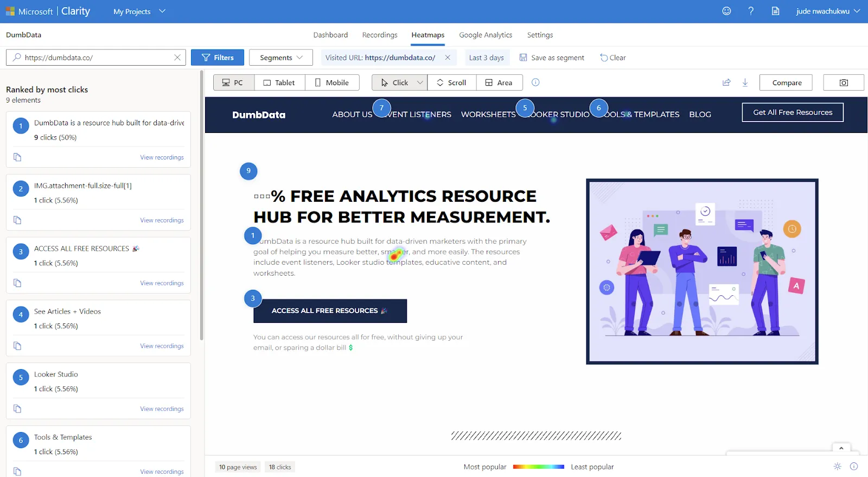Change the Last 3 days date range
The image size is (868, 477).
(486, 58)
